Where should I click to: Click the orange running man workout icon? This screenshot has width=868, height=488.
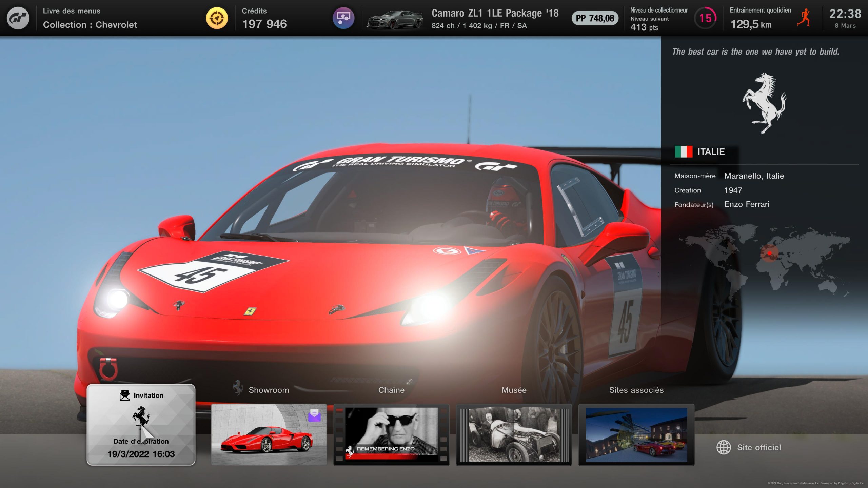tap(804, 18)
